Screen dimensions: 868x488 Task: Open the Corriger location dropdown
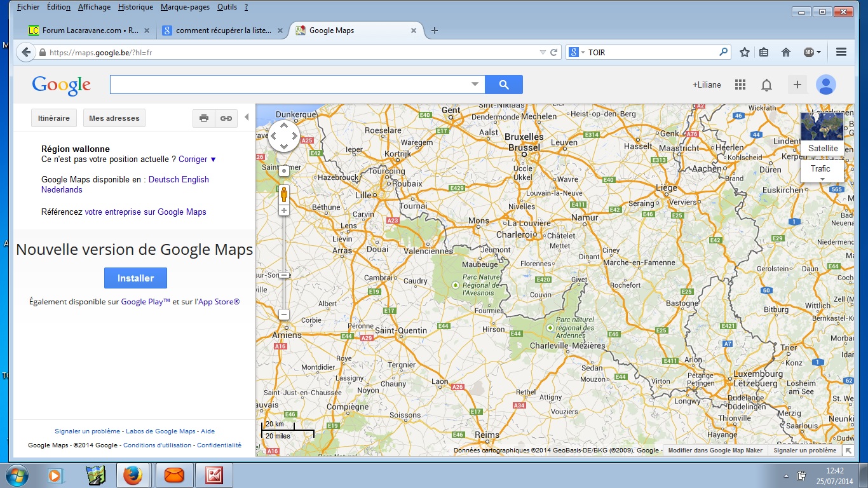[197, 159]
